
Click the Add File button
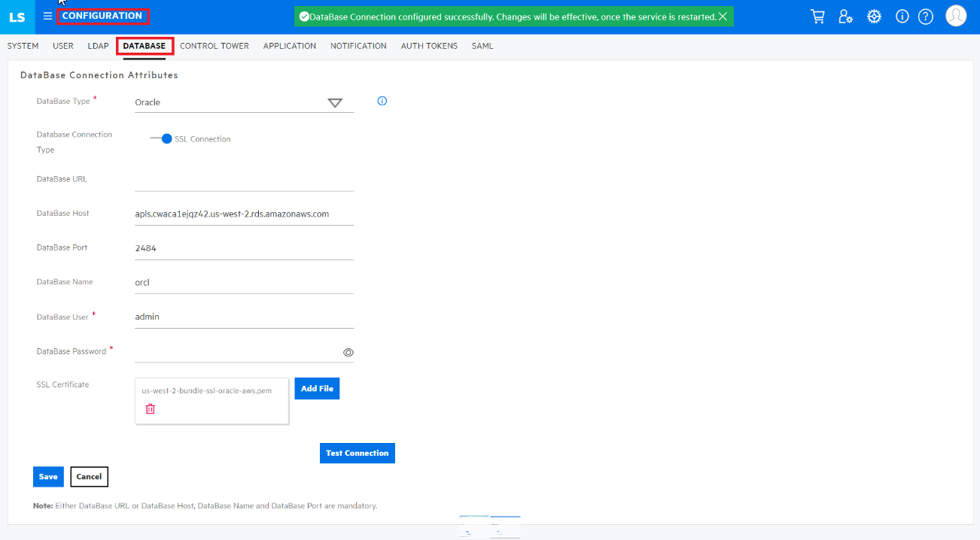pos(316,388)
